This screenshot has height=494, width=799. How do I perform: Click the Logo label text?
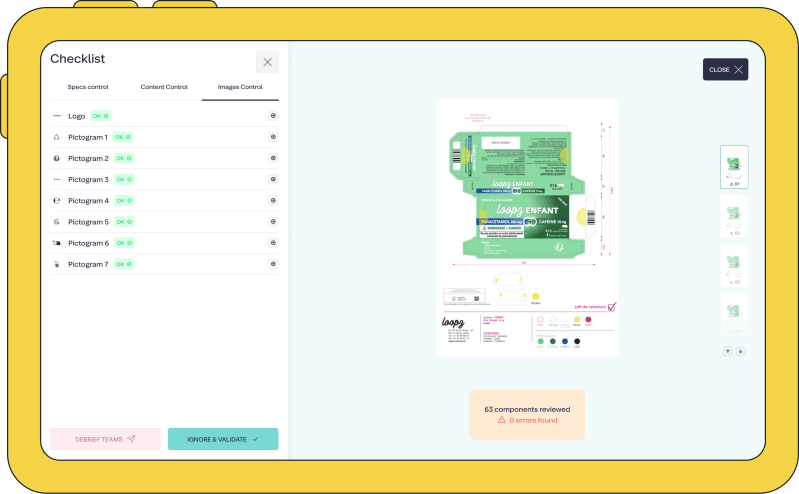76,116
